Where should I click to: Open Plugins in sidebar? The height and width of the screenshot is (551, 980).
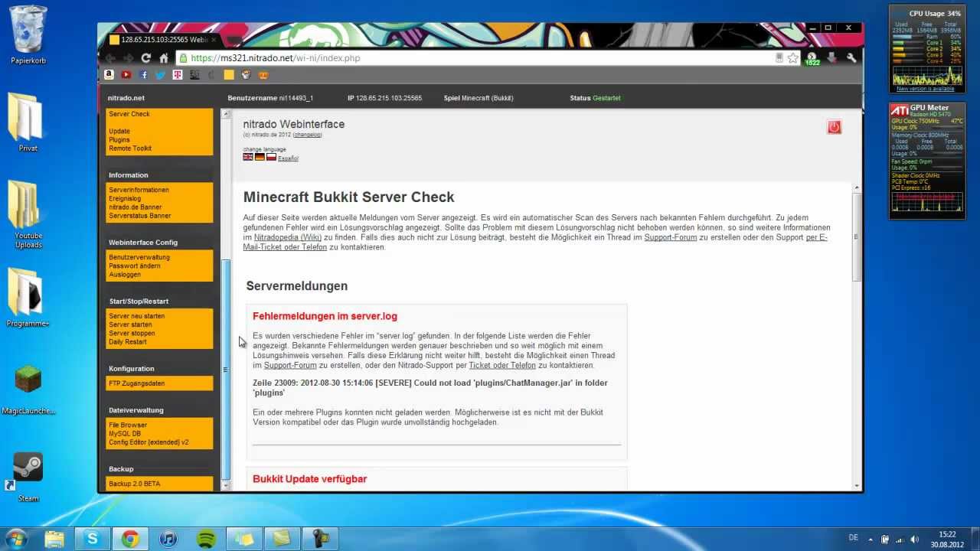(119, 140)
